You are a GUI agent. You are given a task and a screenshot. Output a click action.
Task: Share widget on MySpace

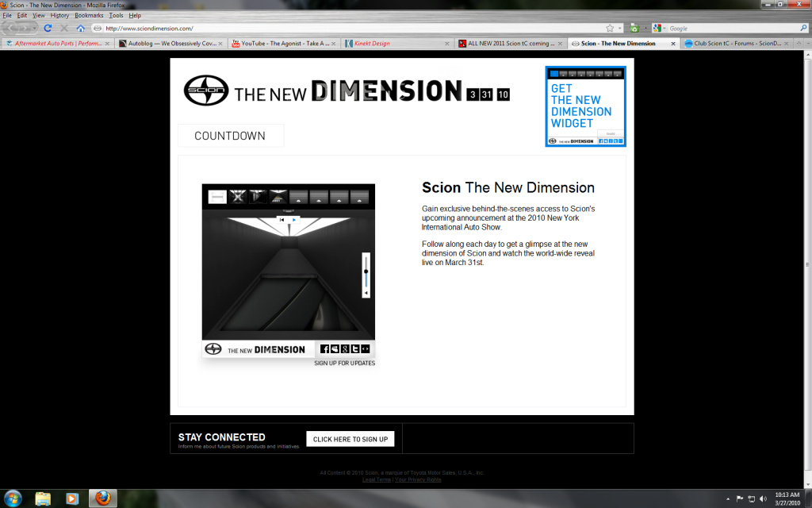335,349
